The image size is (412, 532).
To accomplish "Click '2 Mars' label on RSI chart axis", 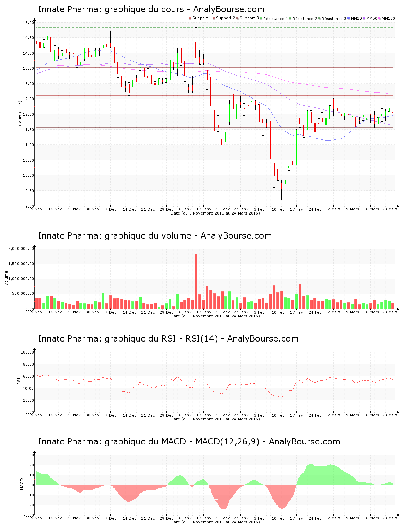I will pos(334,415).
